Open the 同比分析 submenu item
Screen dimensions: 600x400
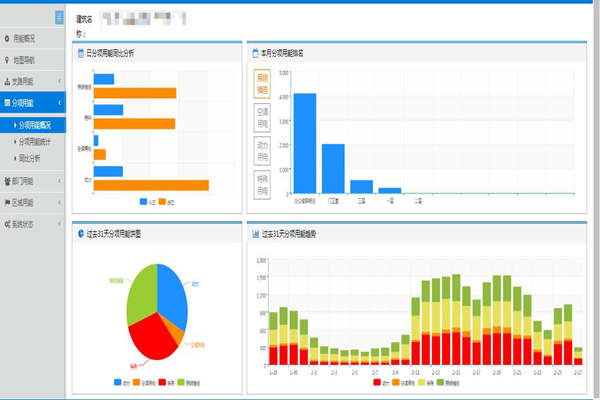point(34,157)
